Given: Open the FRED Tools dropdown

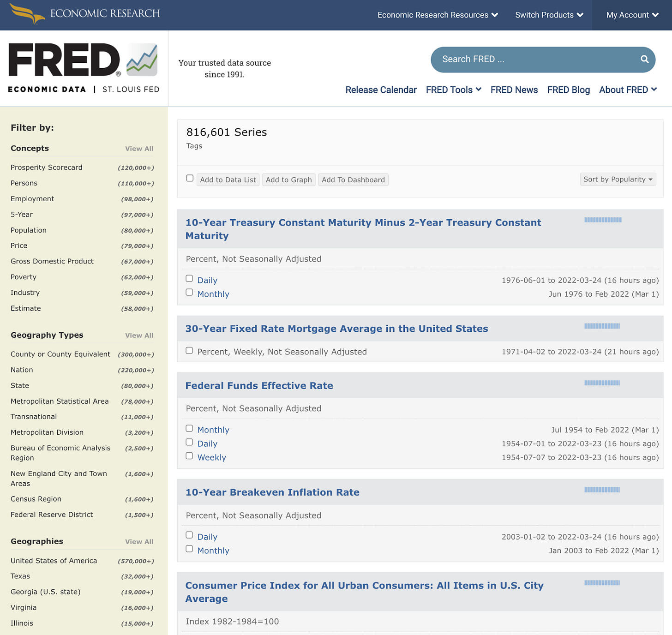Looking at the screenshot, I should click(x=454, y=90).
